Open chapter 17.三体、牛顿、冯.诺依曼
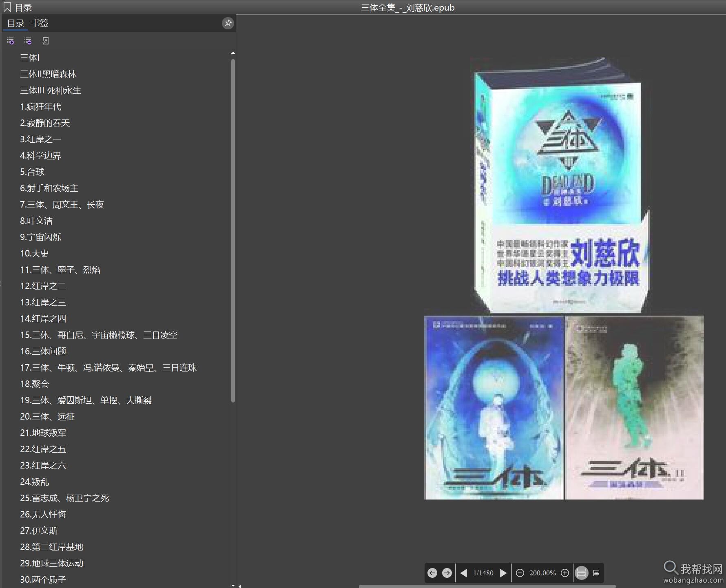This screenshot has height=588, width=726. click(108, 368)
